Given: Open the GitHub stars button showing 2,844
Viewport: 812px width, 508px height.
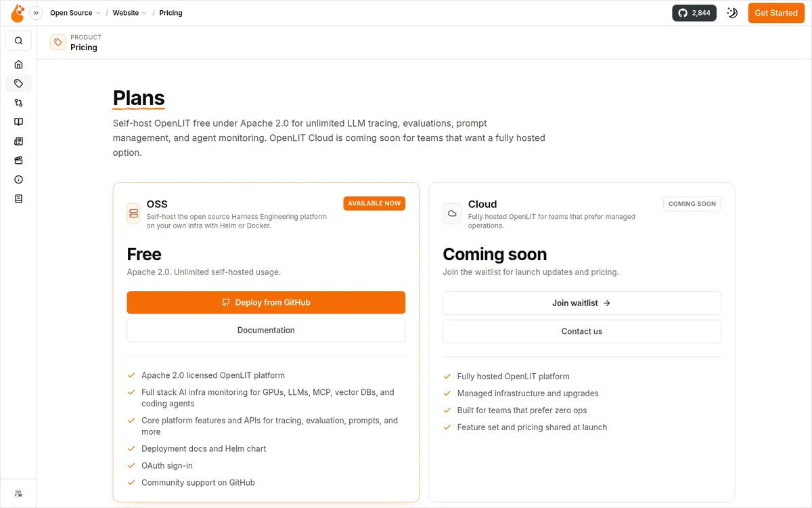Looking at the screenshot, I should pos(694,13).
